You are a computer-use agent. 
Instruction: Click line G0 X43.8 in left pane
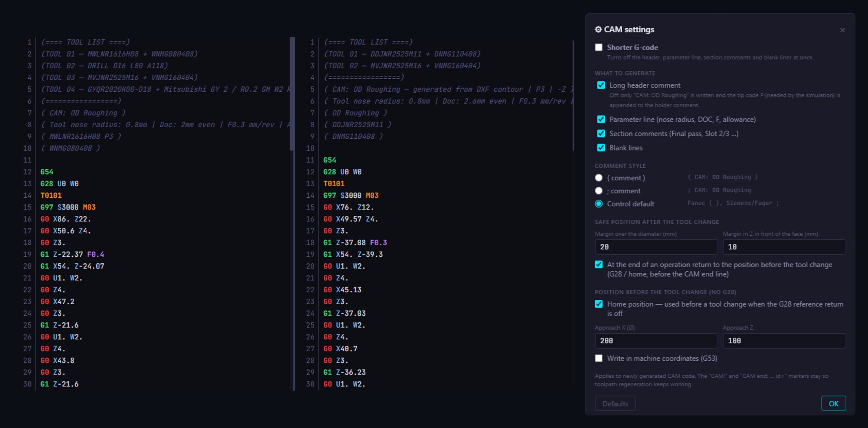click(x=57, y=360)
